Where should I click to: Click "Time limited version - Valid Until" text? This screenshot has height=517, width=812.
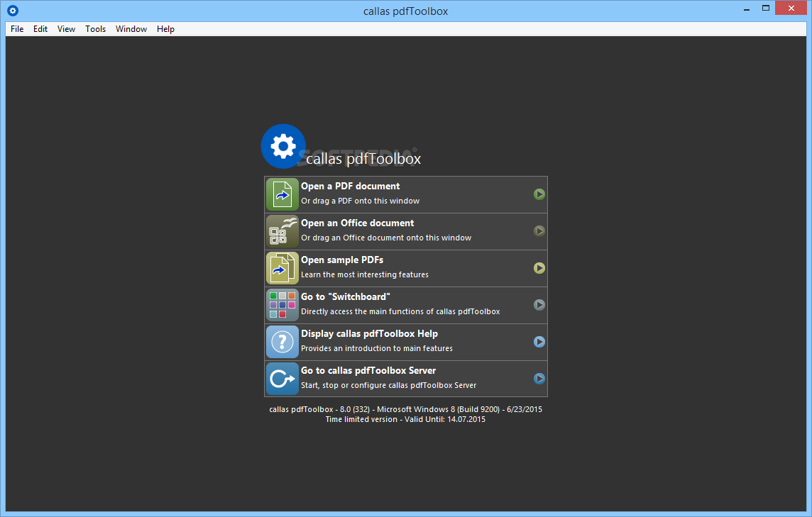click(405, 419)
